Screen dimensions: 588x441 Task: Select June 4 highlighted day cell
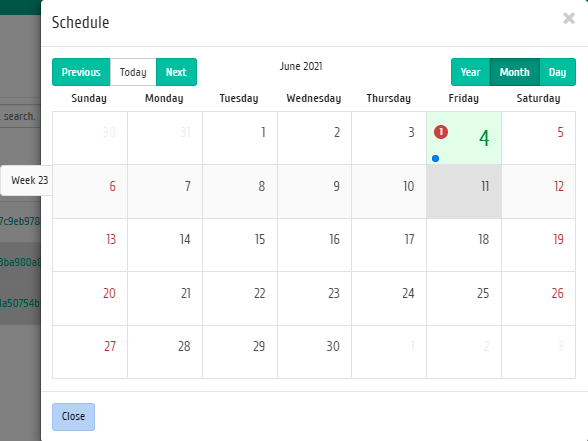point(464,138)
